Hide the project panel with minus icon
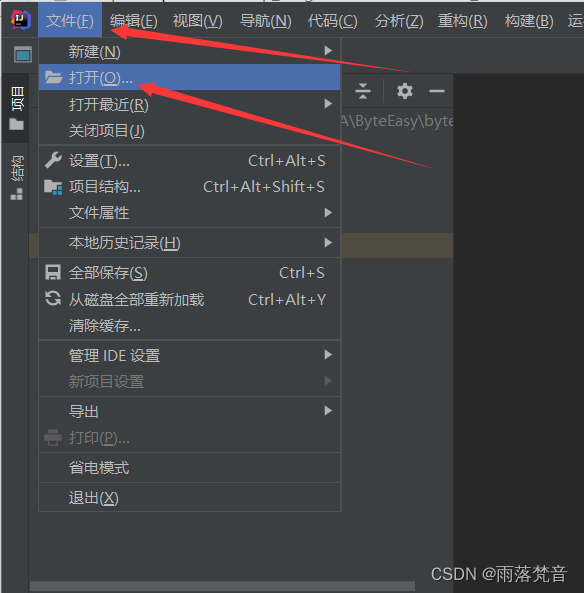Screen dimensions: 584x593 coord(436,91)
